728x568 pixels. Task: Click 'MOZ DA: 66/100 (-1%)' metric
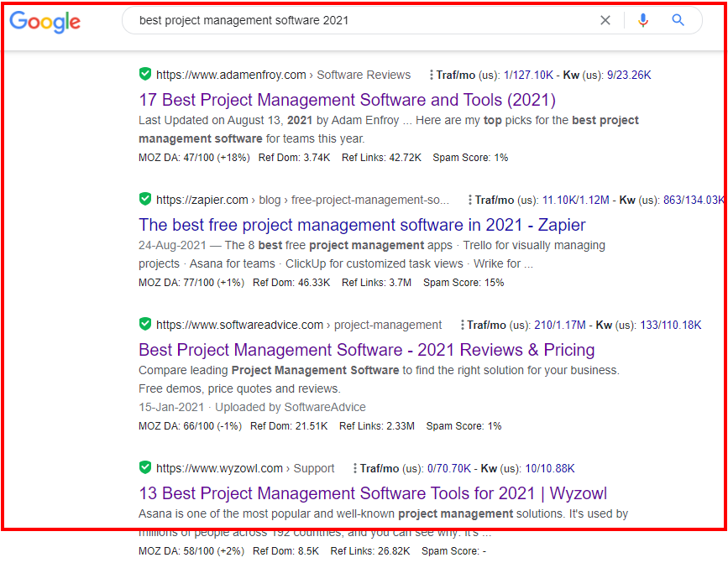click(190, 425)
